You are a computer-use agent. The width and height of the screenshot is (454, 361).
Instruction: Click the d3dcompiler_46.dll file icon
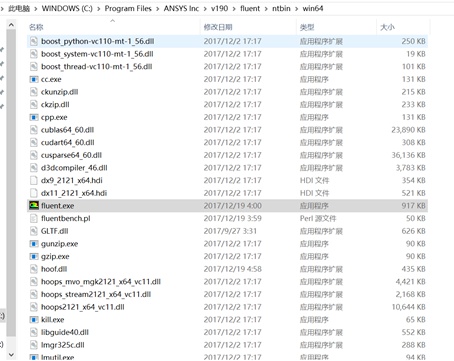click(34, 168)
